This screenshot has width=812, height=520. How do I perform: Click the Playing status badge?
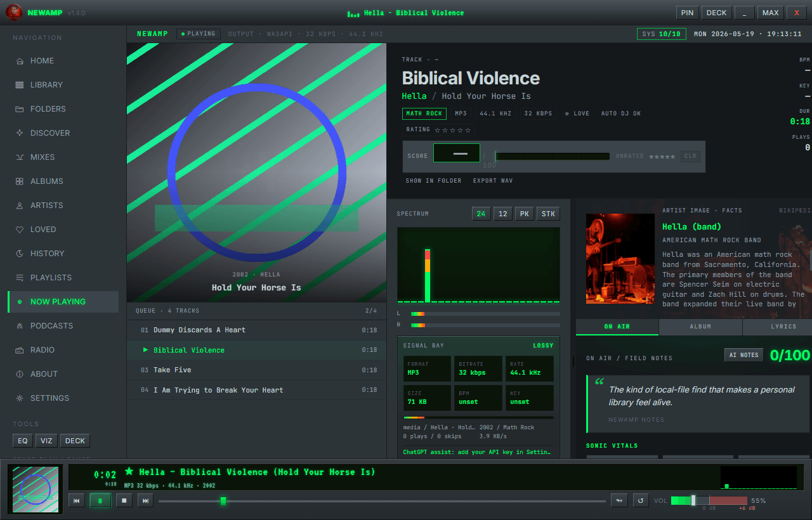(x=198, y=34)
